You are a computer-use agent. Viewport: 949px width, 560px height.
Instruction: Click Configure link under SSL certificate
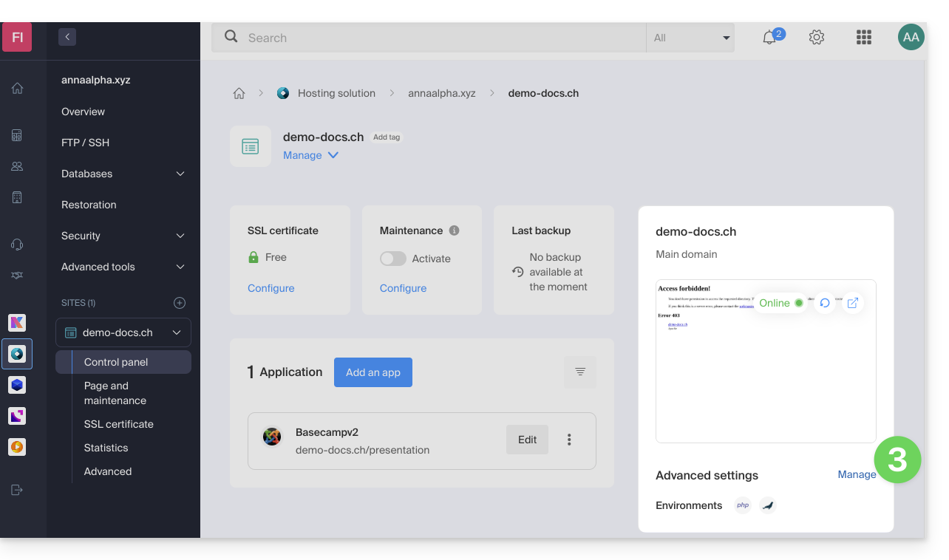[x=271, y=288]
